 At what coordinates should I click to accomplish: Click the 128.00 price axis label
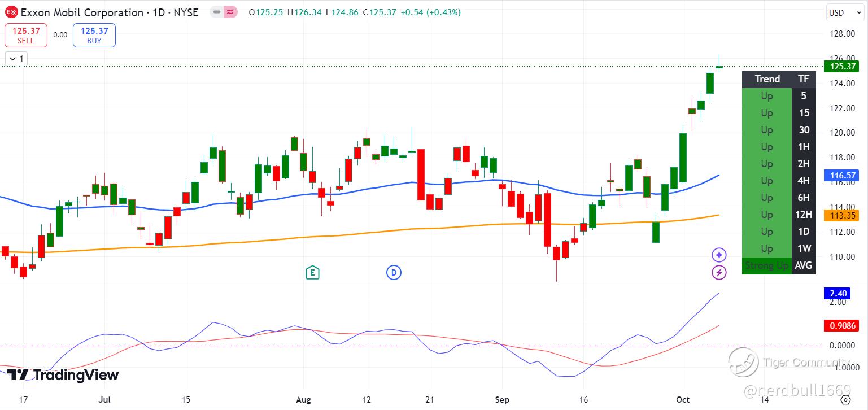point(842,34)
